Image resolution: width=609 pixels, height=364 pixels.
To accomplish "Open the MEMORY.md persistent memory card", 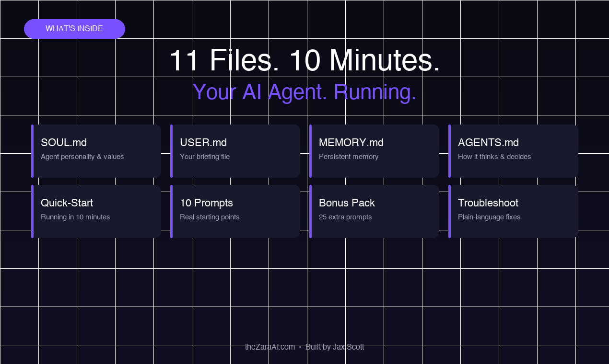I will tap(374, 151).
